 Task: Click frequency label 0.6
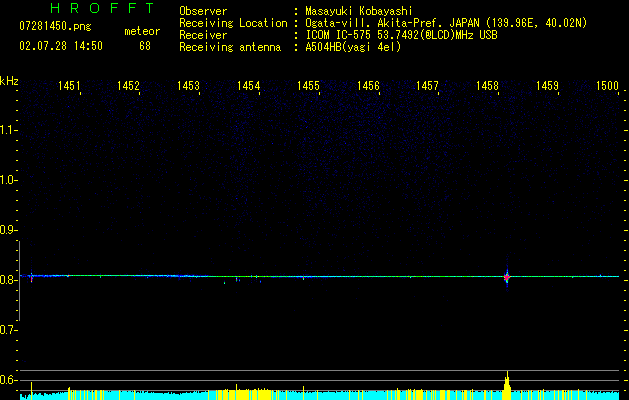pyautogui.click(x=8, y=380)
